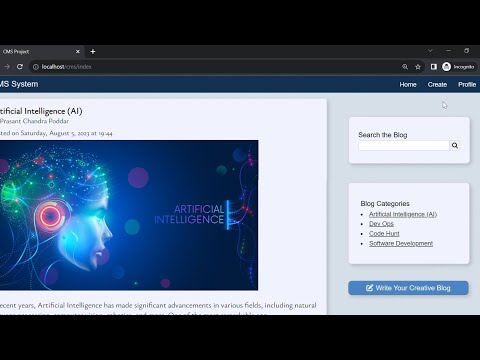Bookmark this page with the star icon
This screenshot has width=480, height=360.
418,67
